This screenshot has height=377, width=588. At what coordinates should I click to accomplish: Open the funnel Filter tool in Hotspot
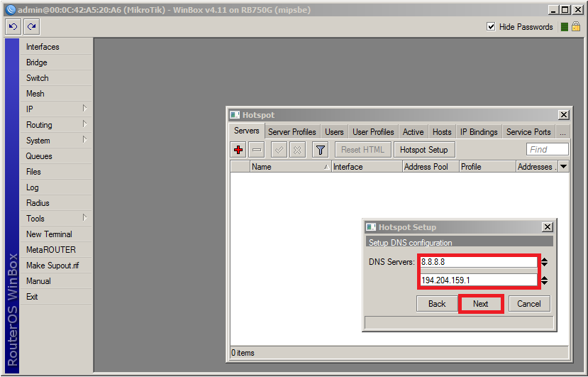[320, 150]
